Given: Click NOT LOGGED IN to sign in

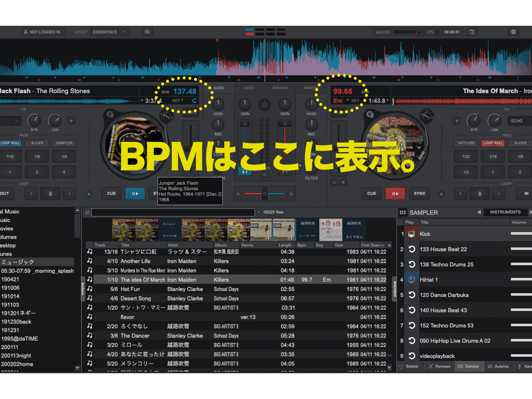Looking at the screenshot, I should coord(43,32).
